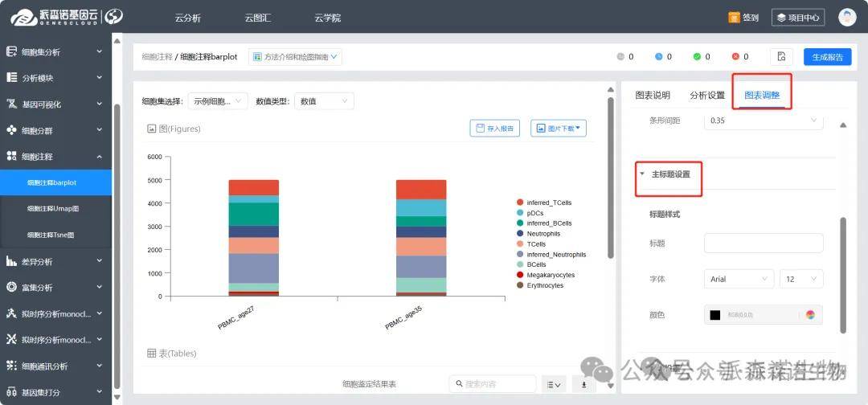Screen dimensions: 868x405
Task: Click the green success status icon
Action: pos(697,57)
